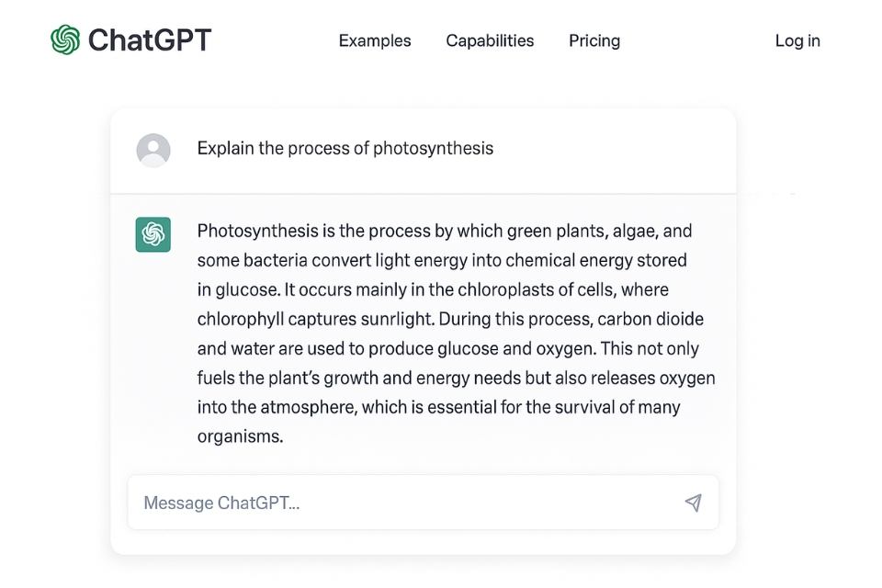Click the line 'and water are used to produce'
The image size is (882, 588).
(448, 348)
